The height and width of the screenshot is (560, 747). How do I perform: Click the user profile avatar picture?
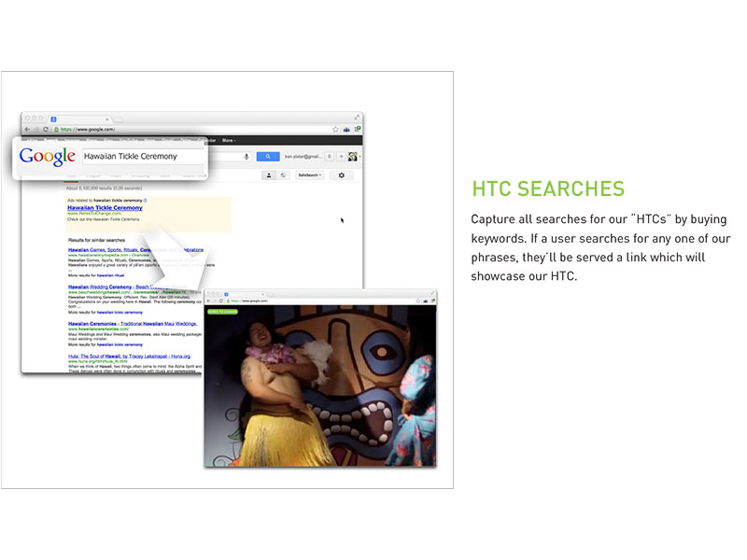pyautogui.click(x=353, y=156)
